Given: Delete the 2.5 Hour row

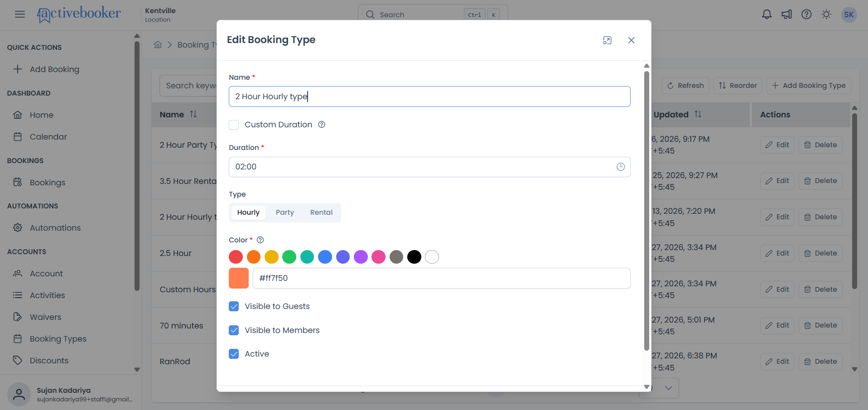Looking at the screenshot, I should pyautogui.click(x=820, y=253).
